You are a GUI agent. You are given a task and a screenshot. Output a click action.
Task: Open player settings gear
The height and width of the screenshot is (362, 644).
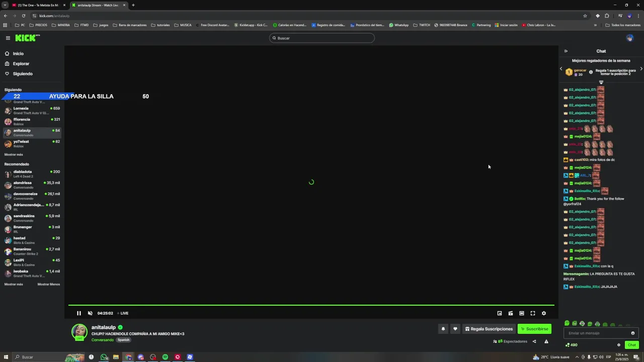coord(544,313)
